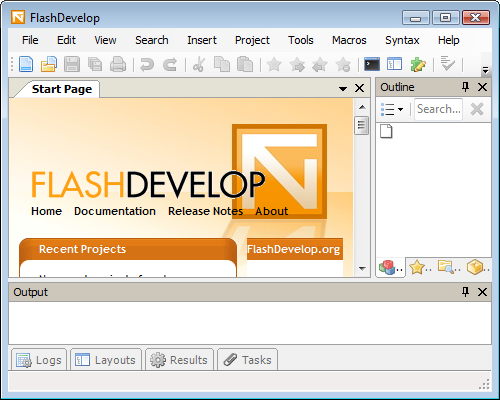Screen dimensions: 500x400
Task: Click the toolbar drag grip handle
Action: tap(12, 64)
